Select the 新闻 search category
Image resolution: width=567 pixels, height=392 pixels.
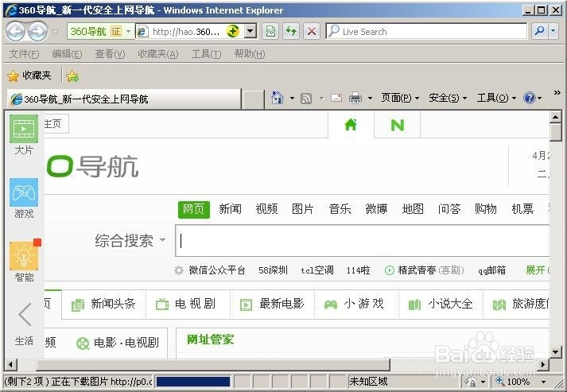pyautogui.click(x=230, y=209)
